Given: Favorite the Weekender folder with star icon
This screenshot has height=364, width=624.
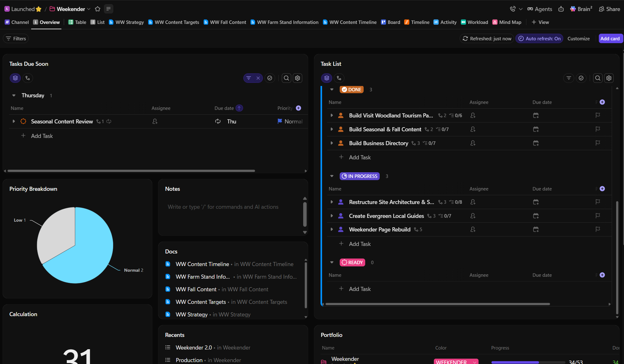Looking at the screenshot, I should (98, 9).
